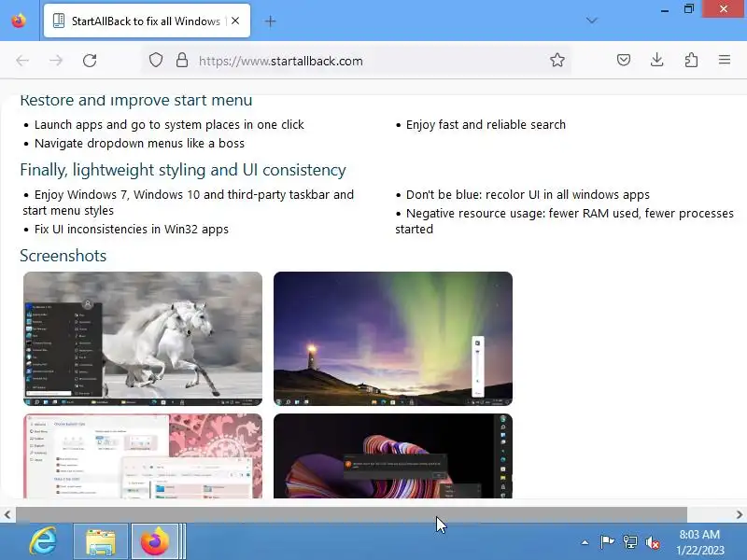The width and height of the screenshot is (747, 560).
Task: Click the Screenshots heading
Action: tap(63, 256)
